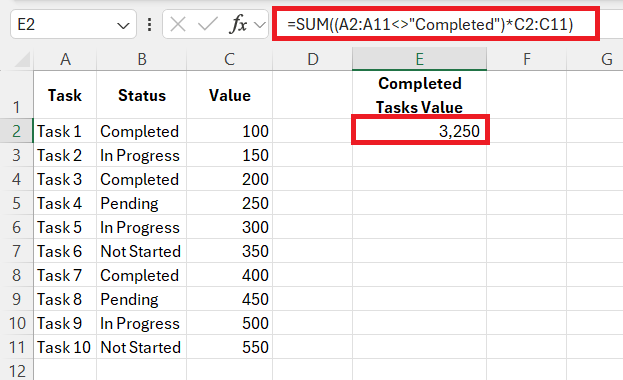Select column B header

click(x=142, y=60)
